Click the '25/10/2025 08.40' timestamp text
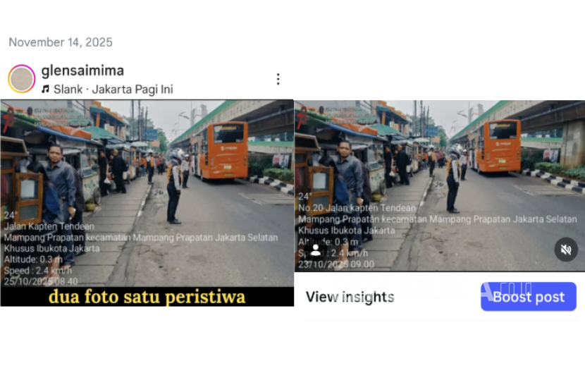This screenshot has height=392, width=585. pyautogui.click(x=41, y=281)
